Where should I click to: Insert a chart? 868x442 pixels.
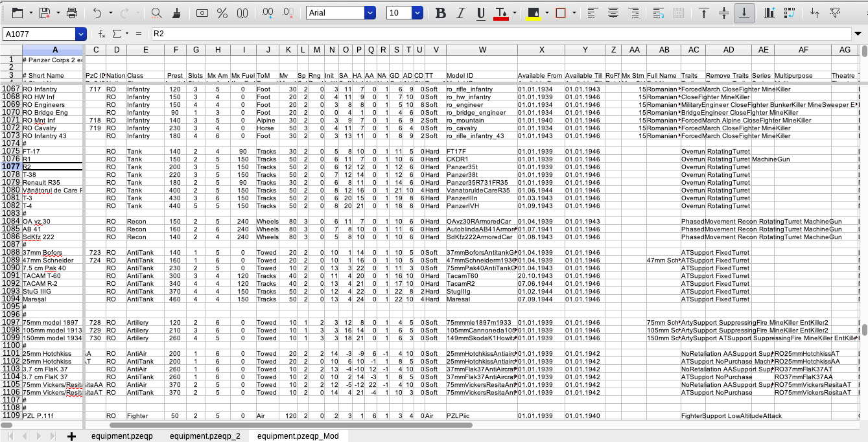coord(769,13)
